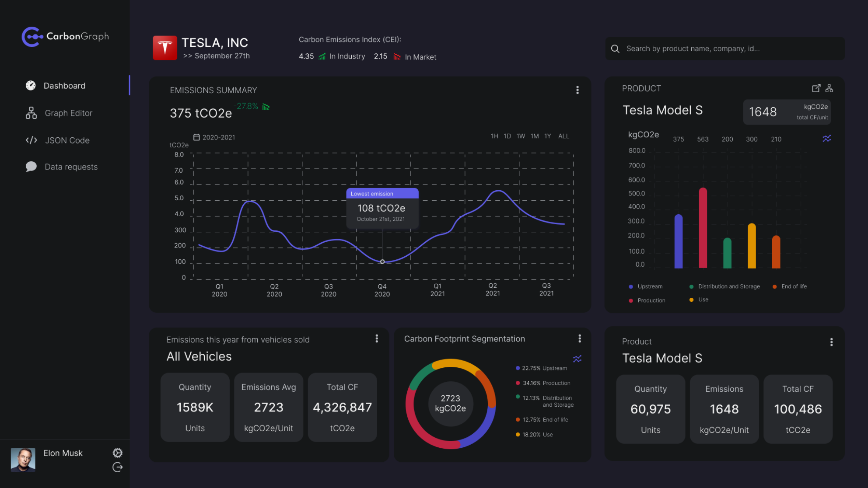Select 1H time range
The height and width of the screenshot is (488, 868).
(x=494, y=136)
